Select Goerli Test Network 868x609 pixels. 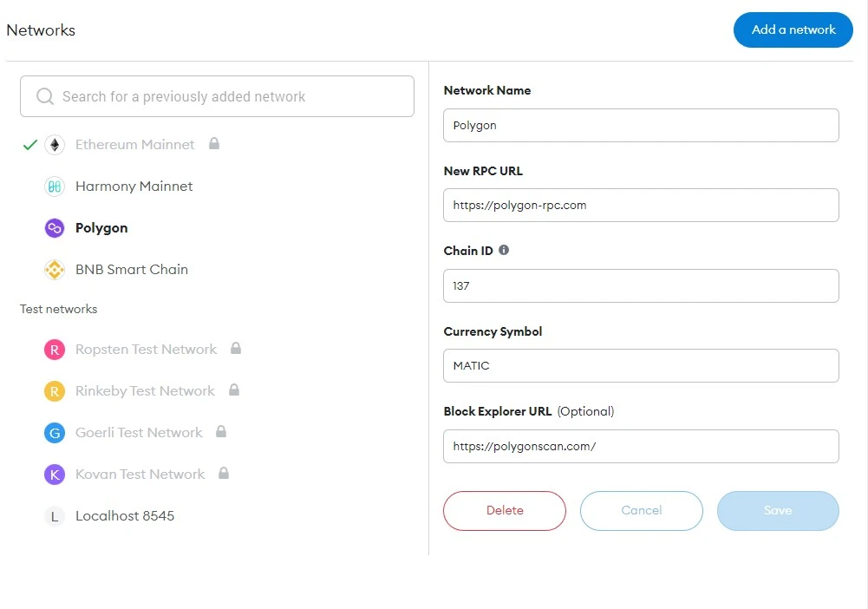139,432
